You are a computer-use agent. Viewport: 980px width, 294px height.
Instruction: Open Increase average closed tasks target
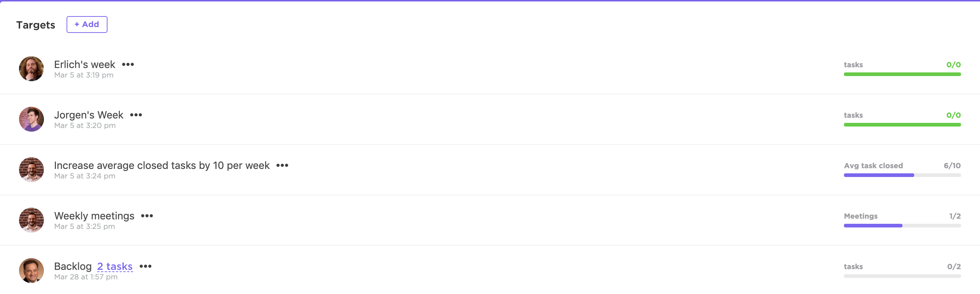pos(162,165)
